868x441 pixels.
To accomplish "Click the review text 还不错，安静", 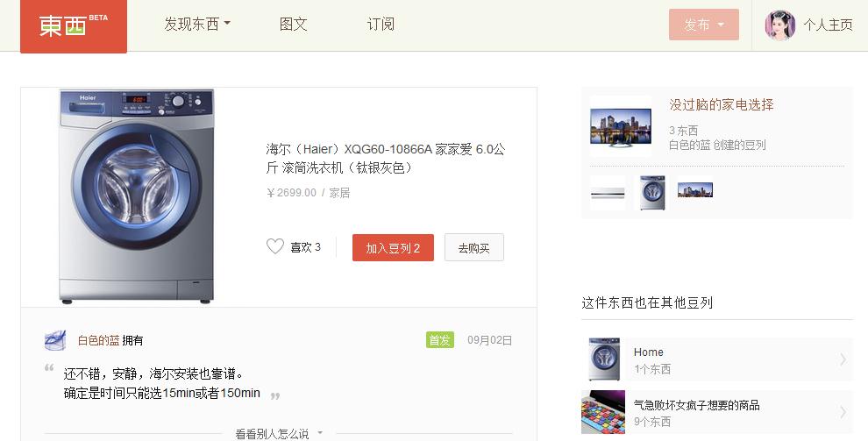I will (x=153, y=374).
